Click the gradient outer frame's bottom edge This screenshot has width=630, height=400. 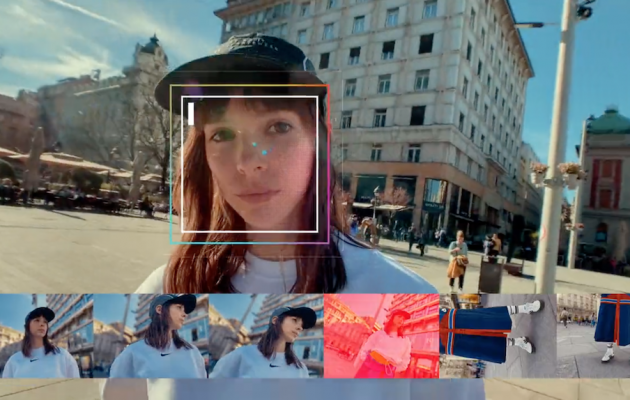(250, 243)
